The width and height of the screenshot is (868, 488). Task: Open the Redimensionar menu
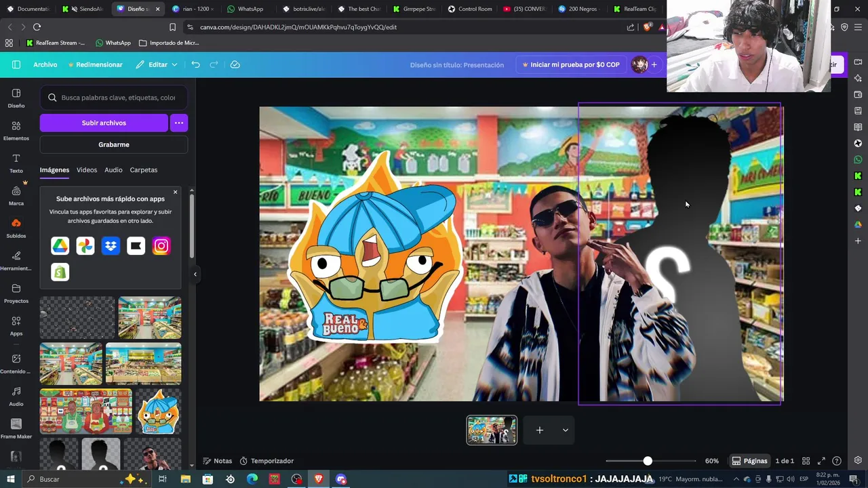click(x=95, y=64)
